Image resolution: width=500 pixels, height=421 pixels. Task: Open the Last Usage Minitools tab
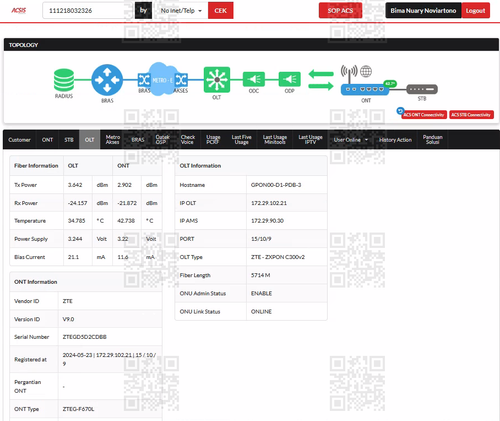coord(275,140)
